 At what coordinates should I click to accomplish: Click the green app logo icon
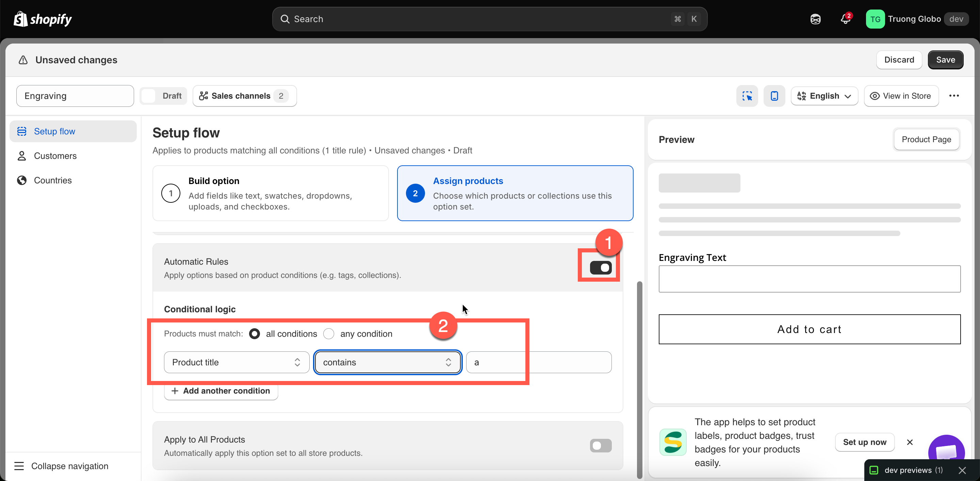tap(673, 442)
